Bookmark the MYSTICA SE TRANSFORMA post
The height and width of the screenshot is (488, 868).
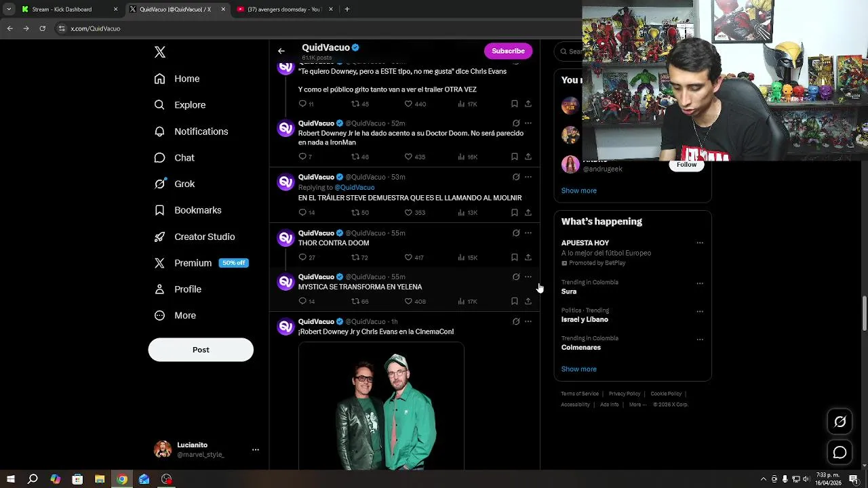click(515, 301)
